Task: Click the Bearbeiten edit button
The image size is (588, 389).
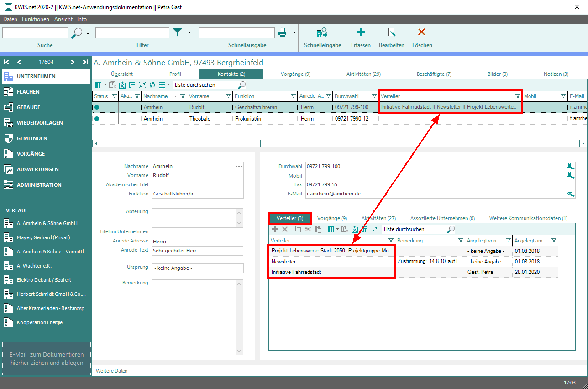Action: coord(392,37)
